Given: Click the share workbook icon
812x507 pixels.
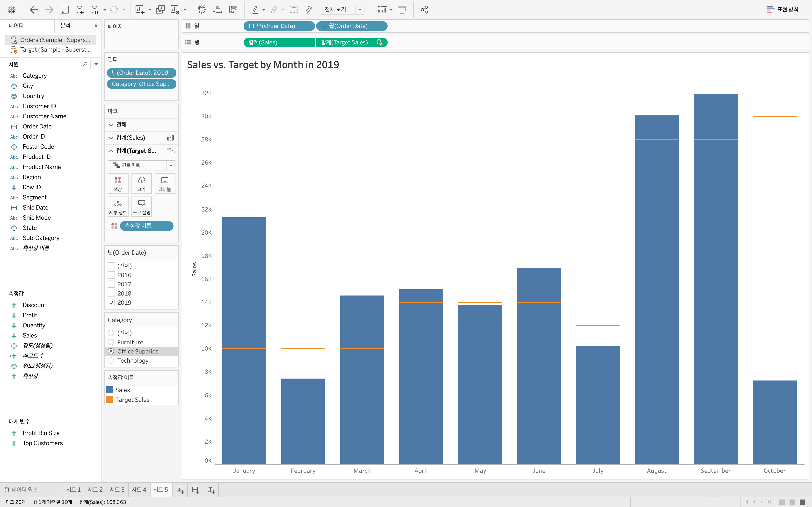Looking at the screenshot, I should click(x=424, y=10).
